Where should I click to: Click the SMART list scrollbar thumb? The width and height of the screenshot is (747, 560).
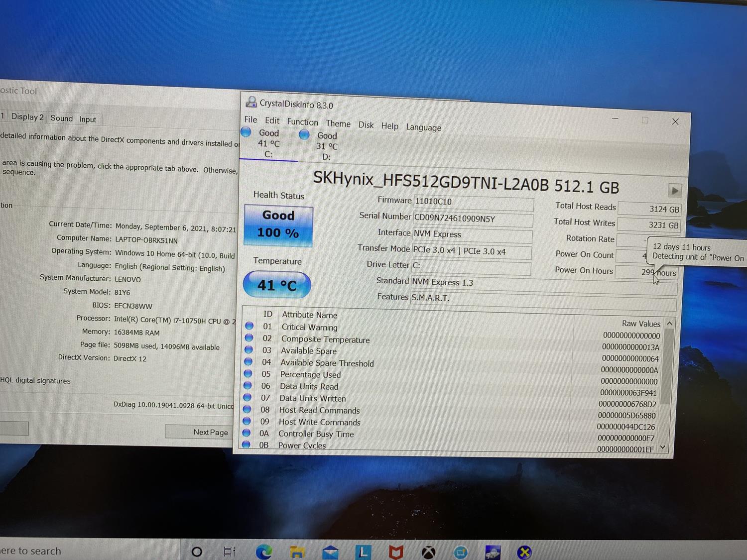[x=668, y=367]
